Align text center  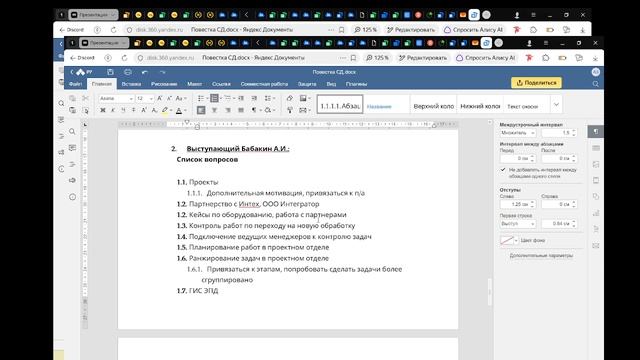(x=214, y=110)
